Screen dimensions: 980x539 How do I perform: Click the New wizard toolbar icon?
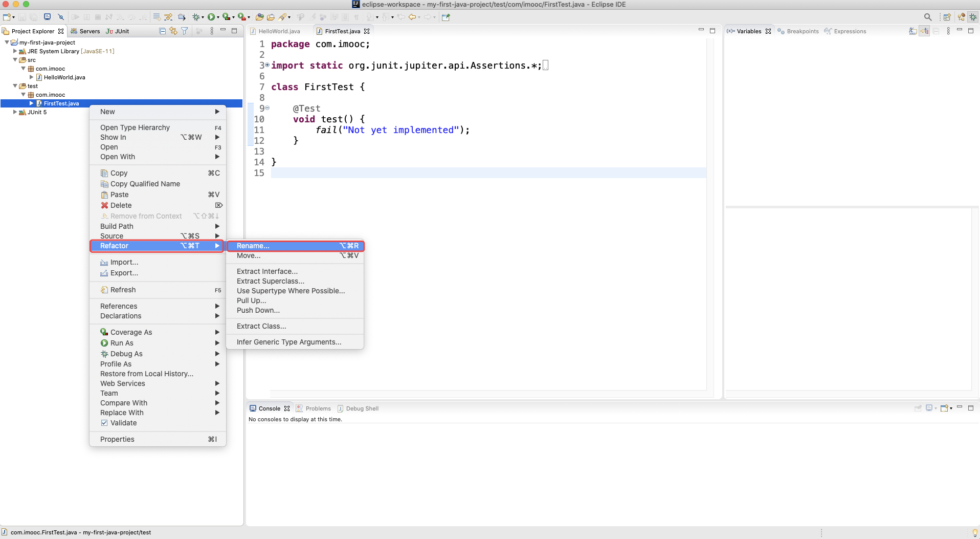point(7,17)
